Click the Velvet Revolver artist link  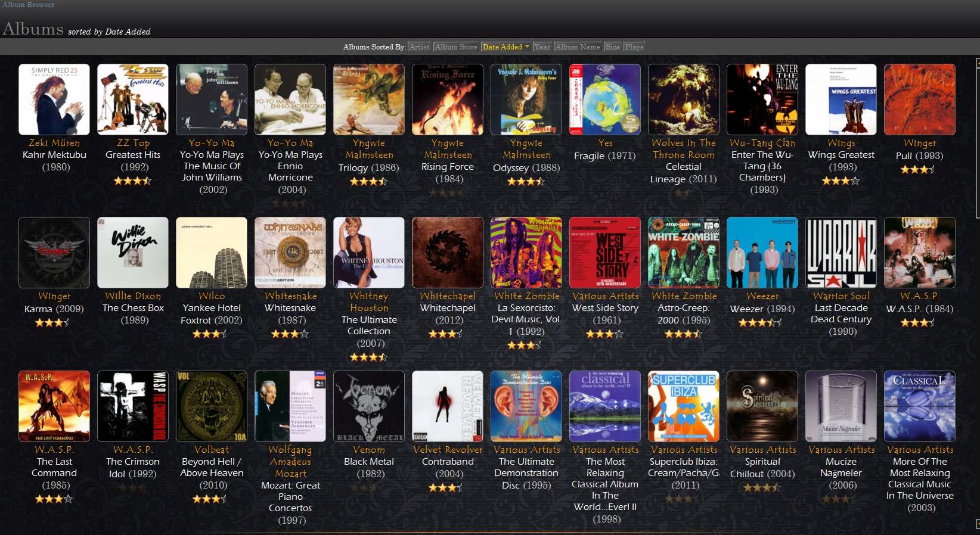(x=448, y=450)
